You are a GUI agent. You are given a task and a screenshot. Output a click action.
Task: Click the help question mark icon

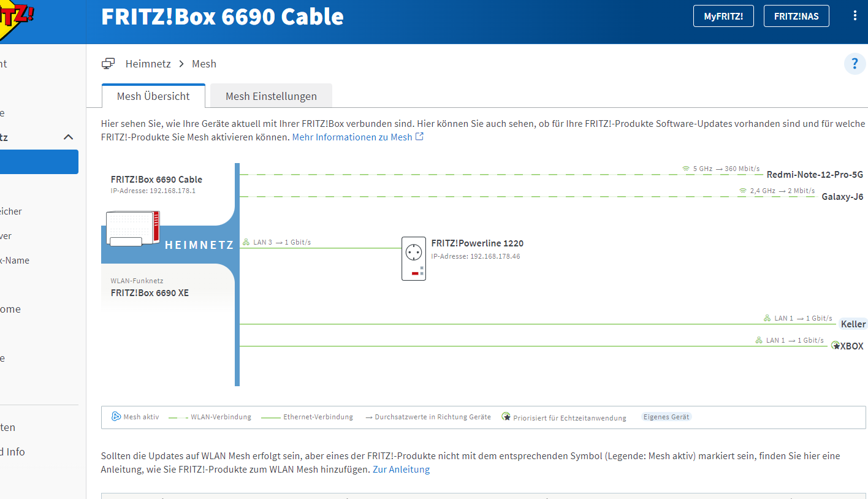click(855, 64)
